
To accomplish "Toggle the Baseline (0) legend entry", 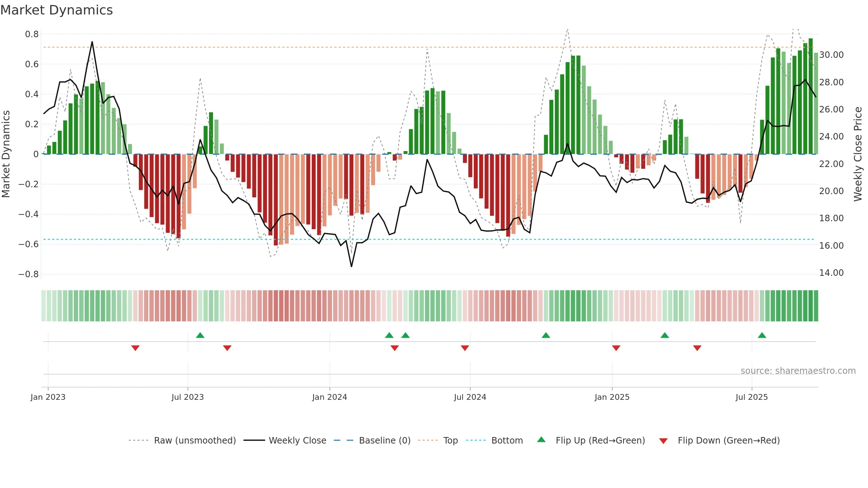I will coord(372,440).
